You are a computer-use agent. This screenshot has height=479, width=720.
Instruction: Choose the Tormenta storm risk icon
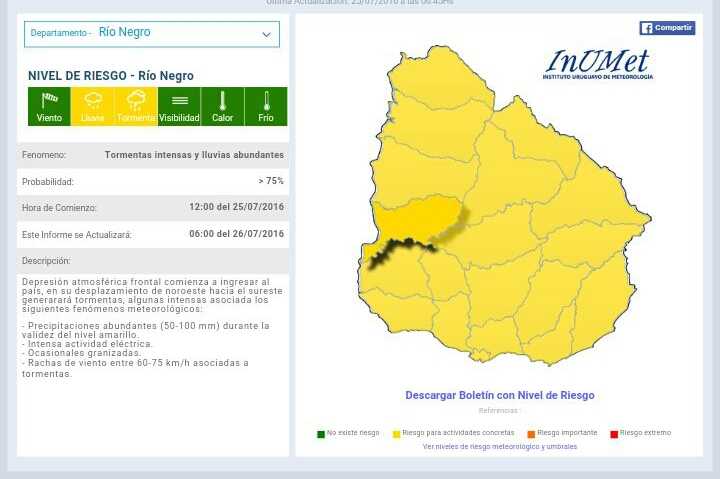click(x=136, y=106)
